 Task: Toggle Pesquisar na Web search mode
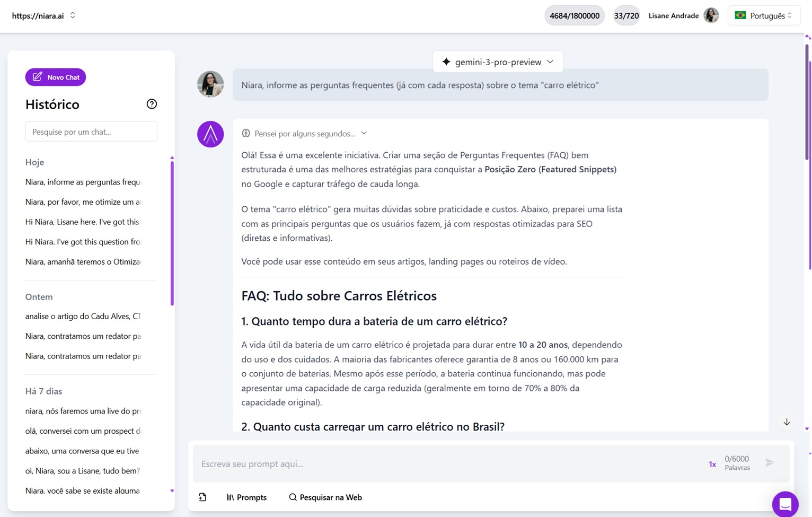click(325, 497)
